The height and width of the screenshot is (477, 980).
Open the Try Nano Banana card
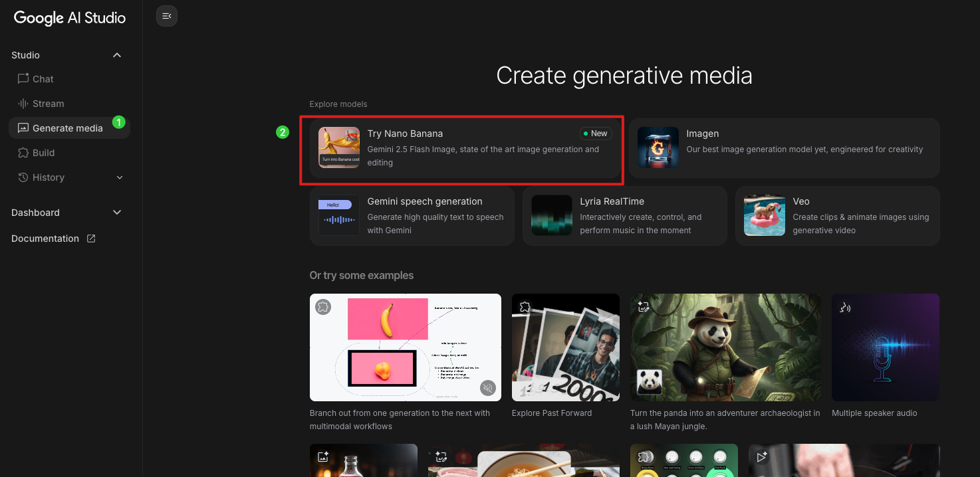click(465, 148)
